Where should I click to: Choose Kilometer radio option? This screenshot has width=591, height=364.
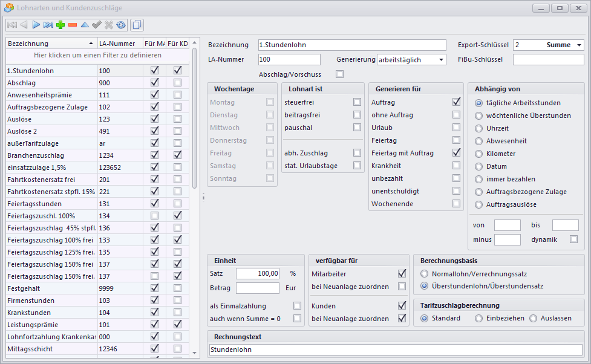(x=478, y=154)
